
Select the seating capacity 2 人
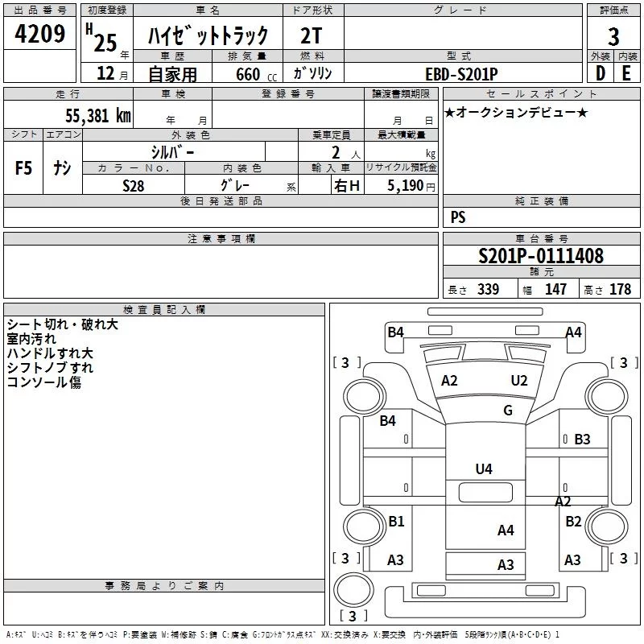coord(345,153)
